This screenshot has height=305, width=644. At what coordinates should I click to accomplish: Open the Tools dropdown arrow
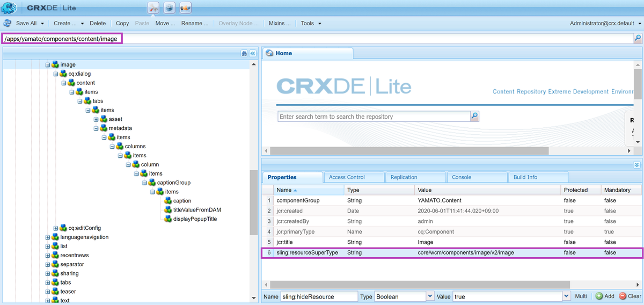(x=320, y=24)
